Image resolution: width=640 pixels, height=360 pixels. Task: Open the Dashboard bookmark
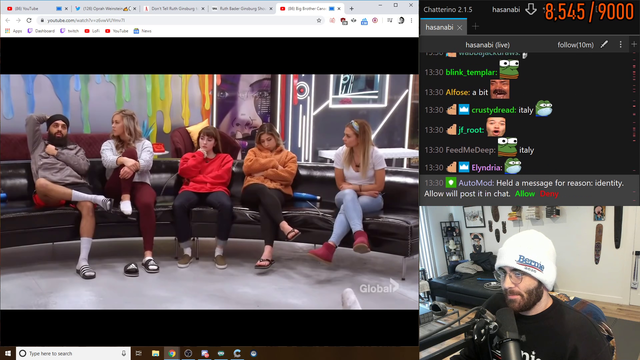click(41, 31)
